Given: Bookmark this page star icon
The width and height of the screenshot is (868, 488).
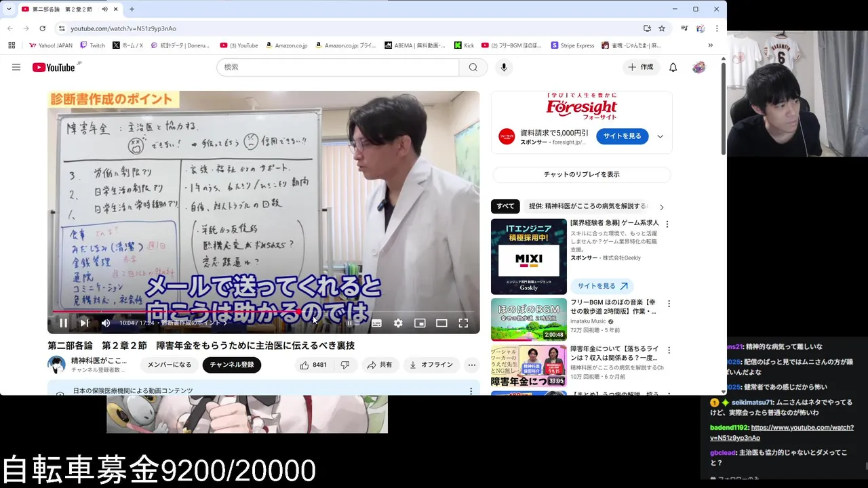Looking at the screenshot, I should (x=662, y=28).
